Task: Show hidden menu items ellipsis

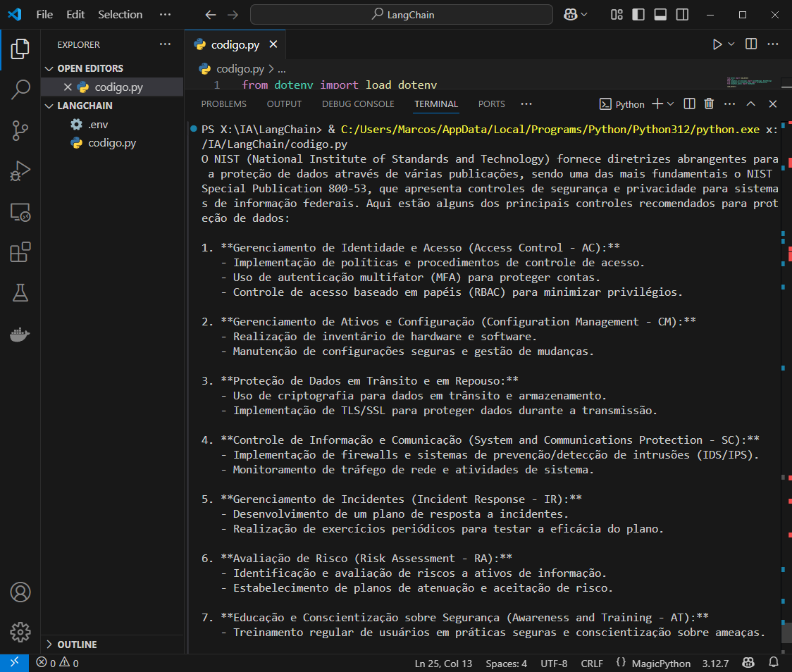Action: pyautogui.click(x=165, y=15)
